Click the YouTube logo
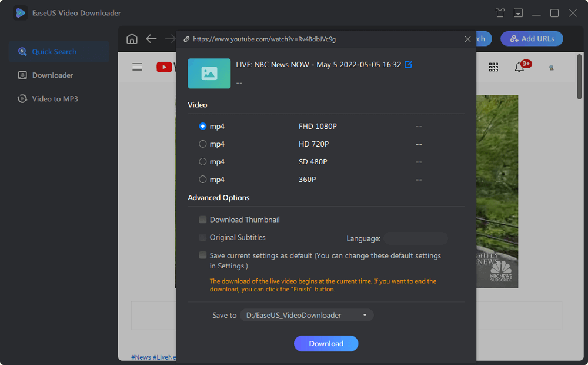Image resolution: width=588 pixels, height=365 pixels. pos(164,67)
